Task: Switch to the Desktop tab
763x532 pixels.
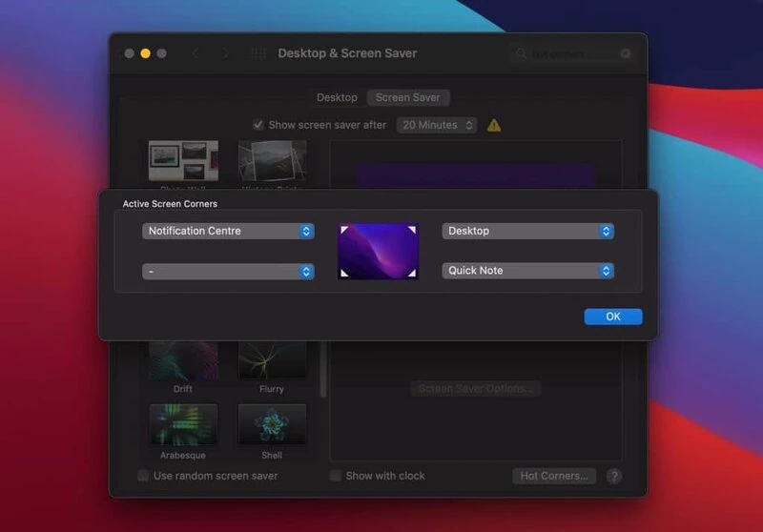Action: (337, 97)
